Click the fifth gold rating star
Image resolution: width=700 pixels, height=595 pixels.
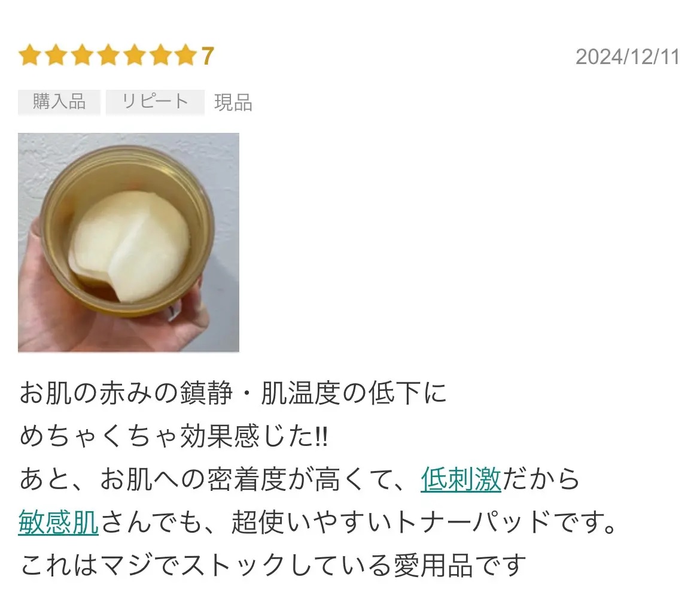coord(135,56)
